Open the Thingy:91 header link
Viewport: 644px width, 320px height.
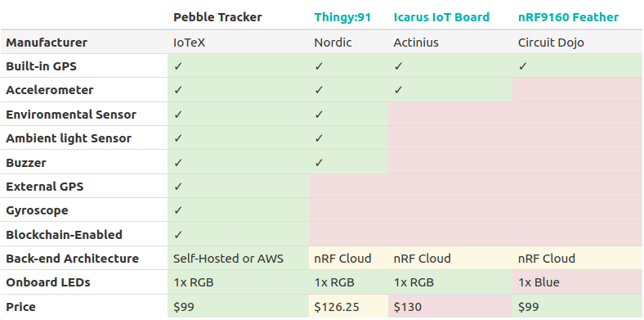pyautogui.click(x=342, y=17)
